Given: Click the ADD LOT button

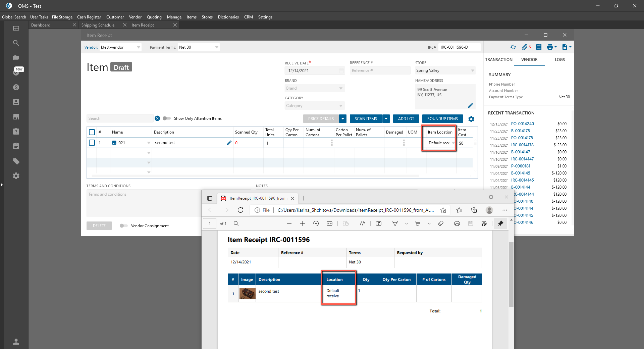Looking at the screenshot, I should tap(406, 119).
